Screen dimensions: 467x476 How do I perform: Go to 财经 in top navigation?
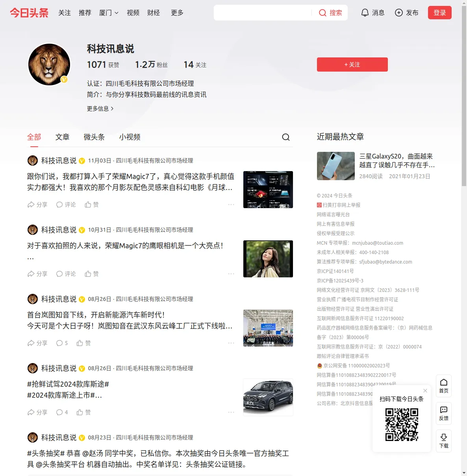click(x=154, y=13)
